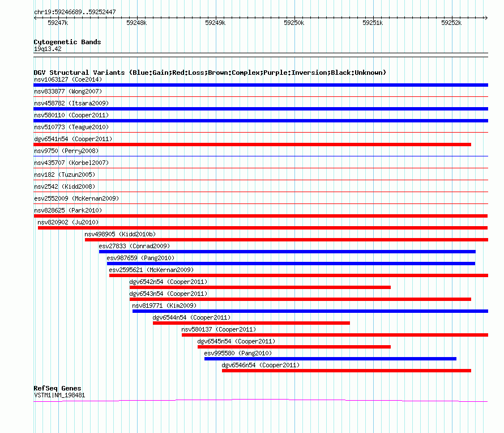Screen dimensions: 504x433
Task: Click the 59247k ruler tick label
Action: click(x=58, y=23)
